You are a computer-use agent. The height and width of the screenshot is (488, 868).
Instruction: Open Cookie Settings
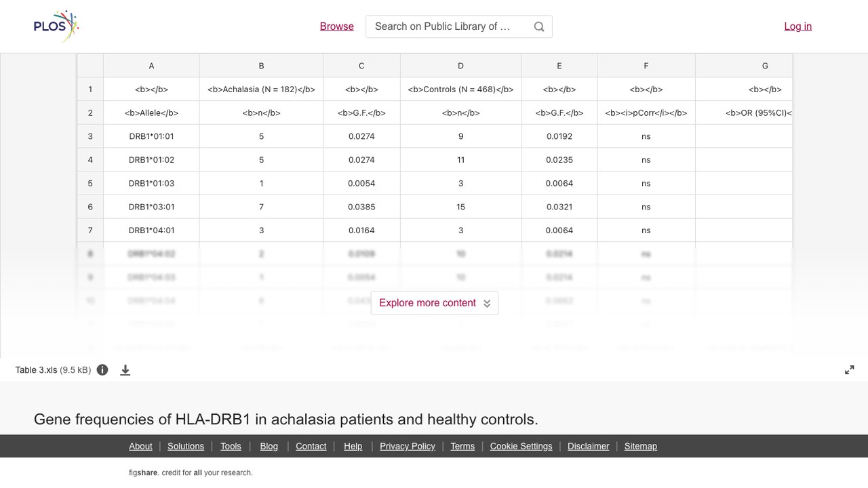click(521, 446)
